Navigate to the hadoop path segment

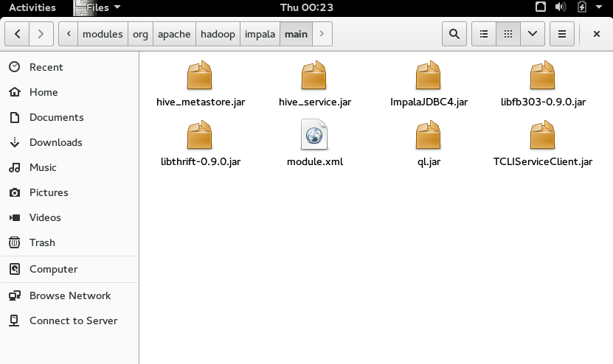(218, 34)
